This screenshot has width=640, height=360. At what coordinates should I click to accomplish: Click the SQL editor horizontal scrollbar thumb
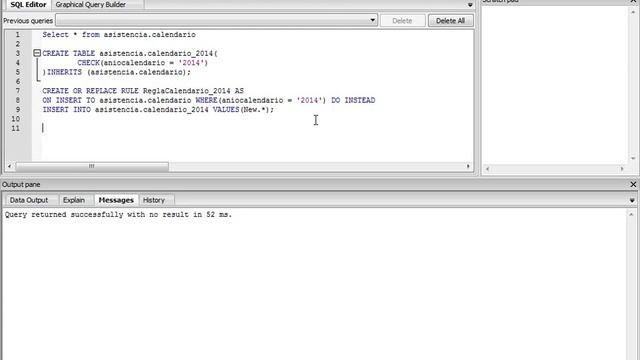point(92,166)
